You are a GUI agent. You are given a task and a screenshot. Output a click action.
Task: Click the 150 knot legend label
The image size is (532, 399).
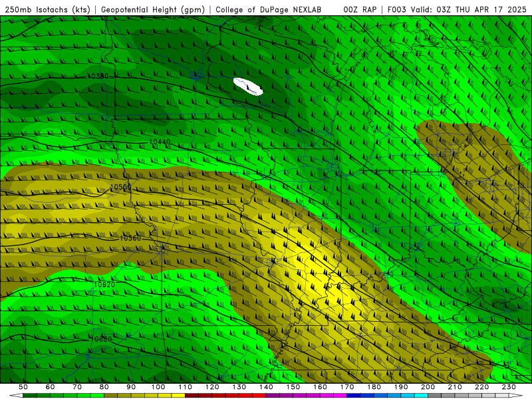293,387
